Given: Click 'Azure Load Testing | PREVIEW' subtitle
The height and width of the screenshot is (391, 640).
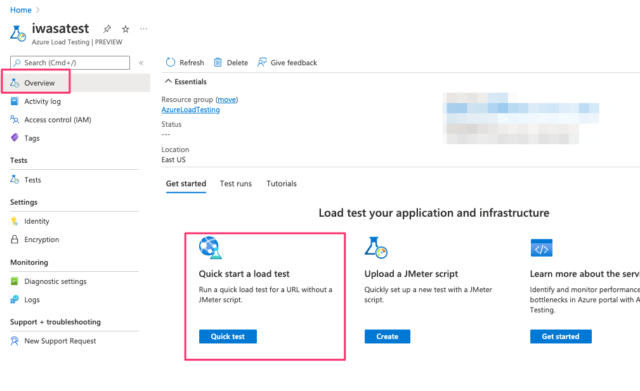Looking at the screenshot, I should point(77,42).
